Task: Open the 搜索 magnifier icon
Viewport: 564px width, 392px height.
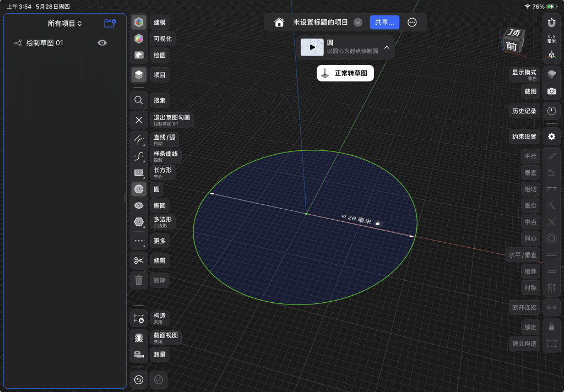Action: point(139,100)
